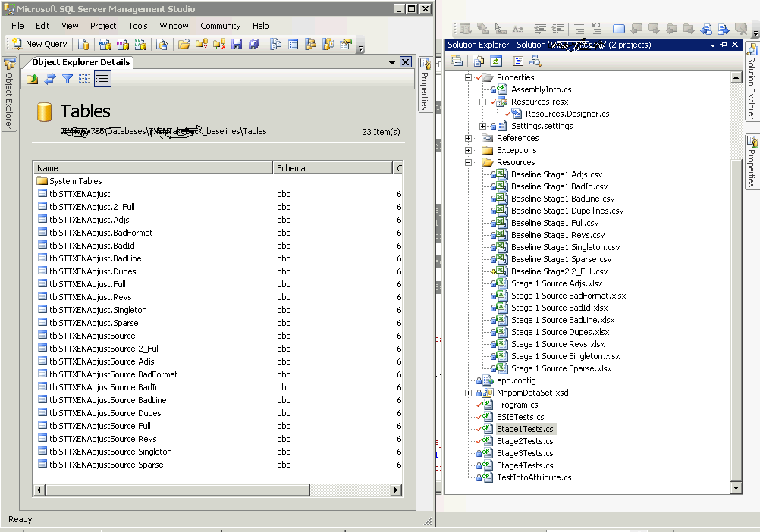Image resolution: width=760 pixels, height=532 pixels.
Task: Close the Object Explorer Details pane
Action: (406, 62)
